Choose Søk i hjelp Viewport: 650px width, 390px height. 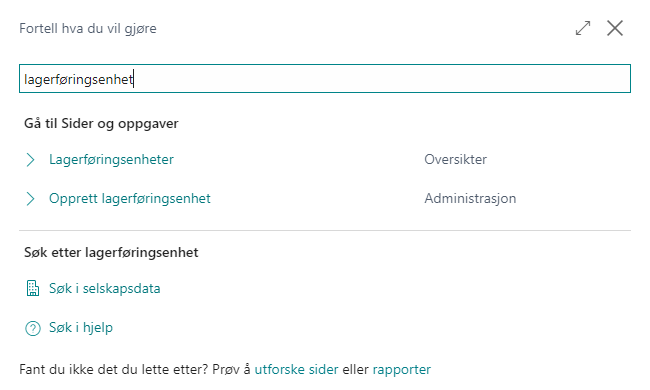(x=81, y=328)
